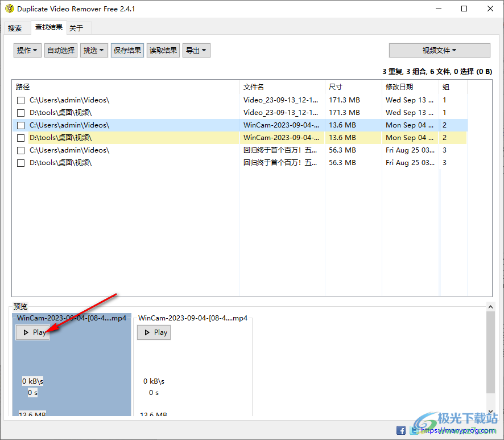504x440 pixels.
Task: Tick the highlighted C:\Users WinCam row checkbox
Action: coord(21,125)
